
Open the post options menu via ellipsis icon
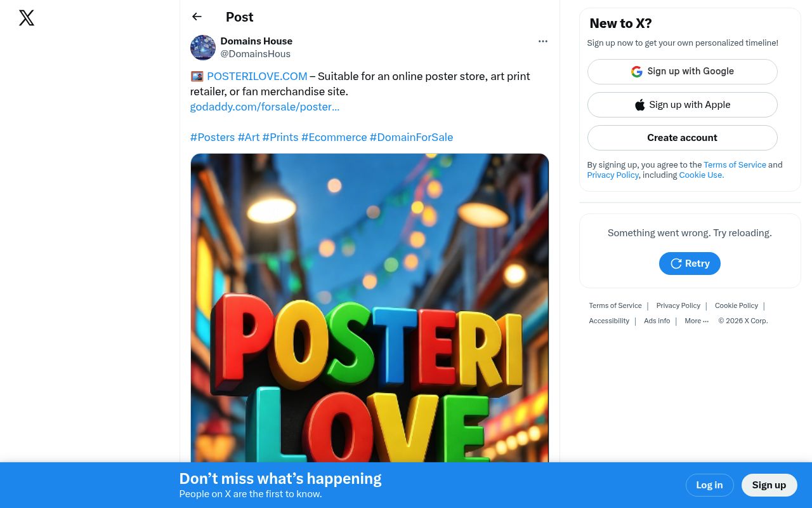(x=542, y=41)
